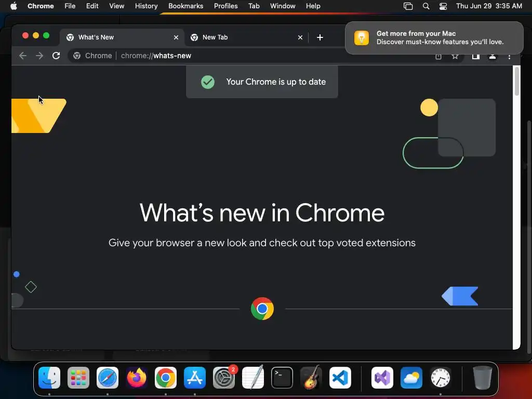532x399 pixels.
Task: Open Visual Studio from the Dock
Action: click(382, 378)
